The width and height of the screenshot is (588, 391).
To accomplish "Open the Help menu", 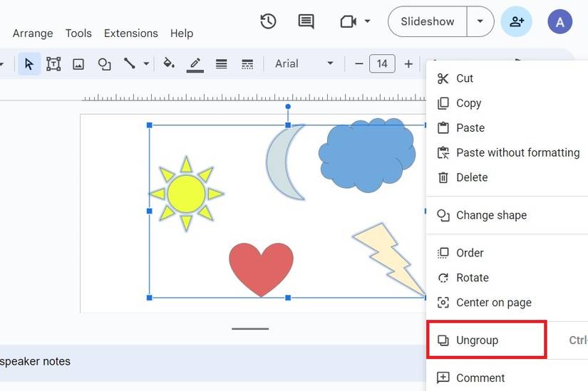I will pos(182,33).
